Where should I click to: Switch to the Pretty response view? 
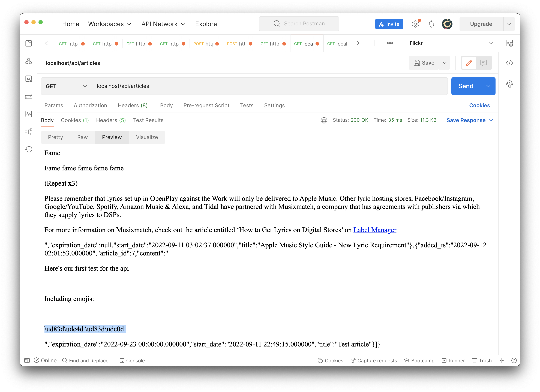point(55,137)
